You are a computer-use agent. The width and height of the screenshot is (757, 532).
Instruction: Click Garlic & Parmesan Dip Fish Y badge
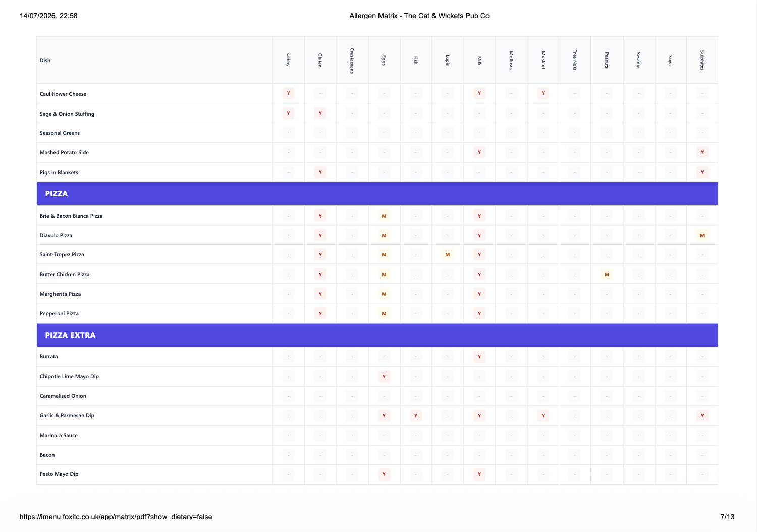(416, 415)
